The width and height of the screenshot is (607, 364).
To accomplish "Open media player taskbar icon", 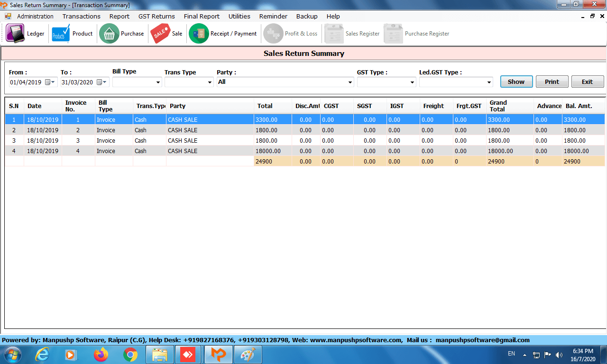I will [x=70, y=355].
